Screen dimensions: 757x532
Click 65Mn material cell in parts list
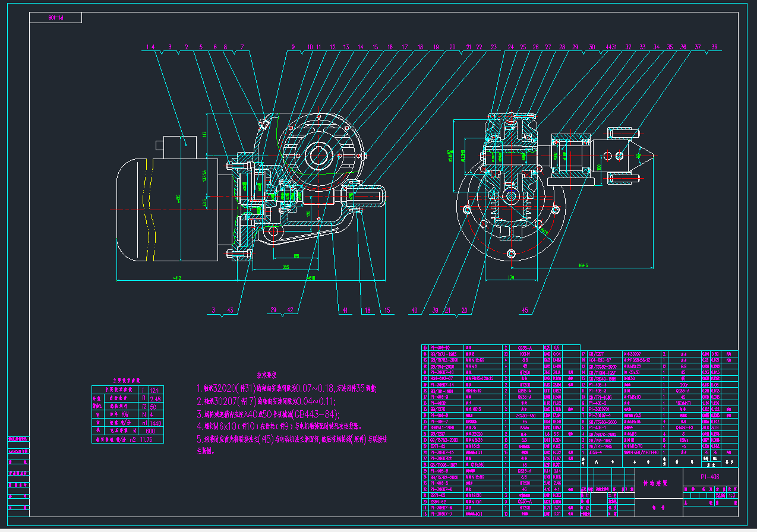[525, 427]
